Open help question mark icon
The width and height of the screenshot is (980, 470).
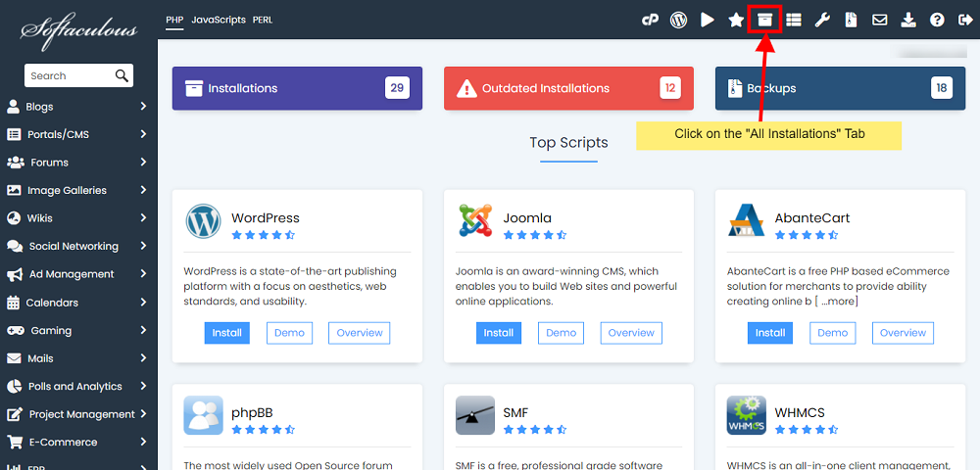pyautogui.click(x=937, y=20)
